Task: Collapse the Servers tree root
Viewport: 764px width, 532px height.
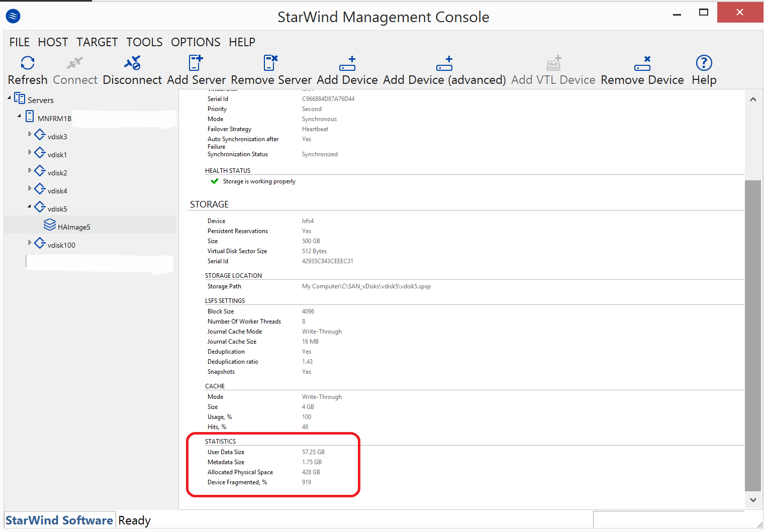Action: coord(9,97)
